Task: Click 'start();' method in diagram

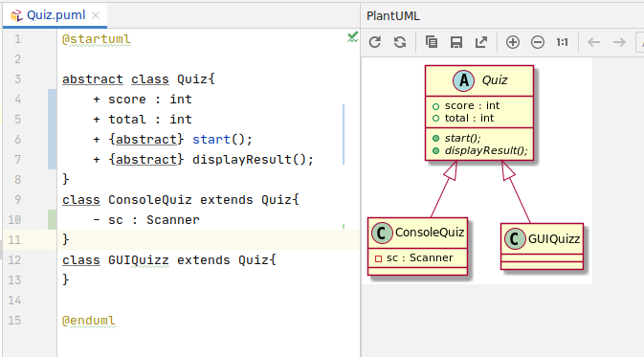Action: (462, 138)
